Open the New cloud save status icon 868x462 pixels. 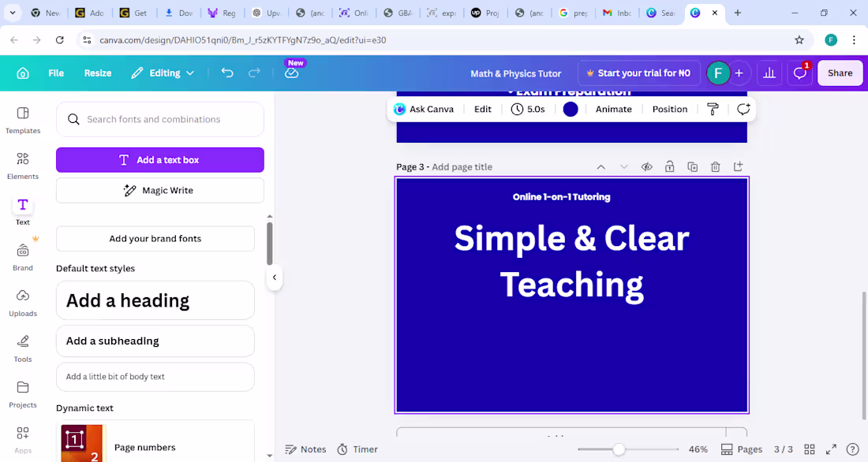pyautogui.click(x=292, y=73)
